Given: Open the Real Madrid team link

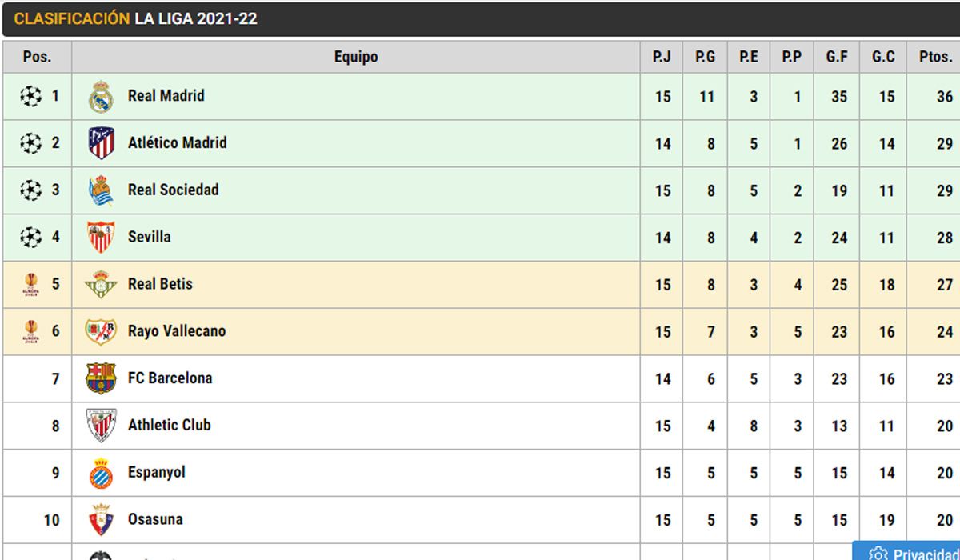Looking at the screenshot, I should pos(166,96).
